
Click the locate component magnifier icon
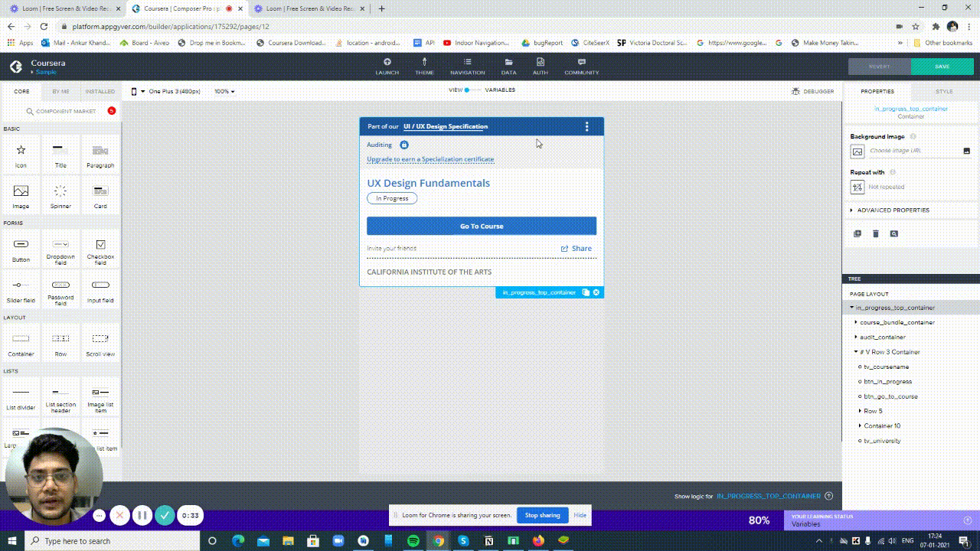(893, 233)
